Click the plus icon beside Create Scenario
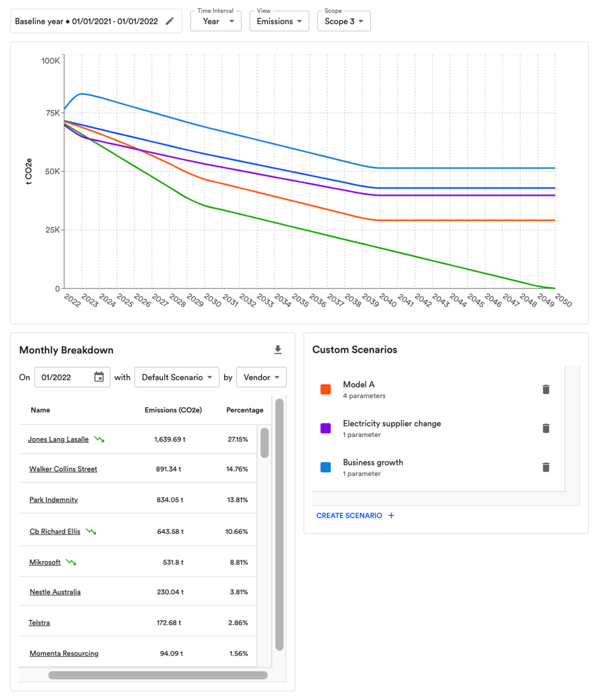The height and width of the screenshot is (700, 601). 391,515
